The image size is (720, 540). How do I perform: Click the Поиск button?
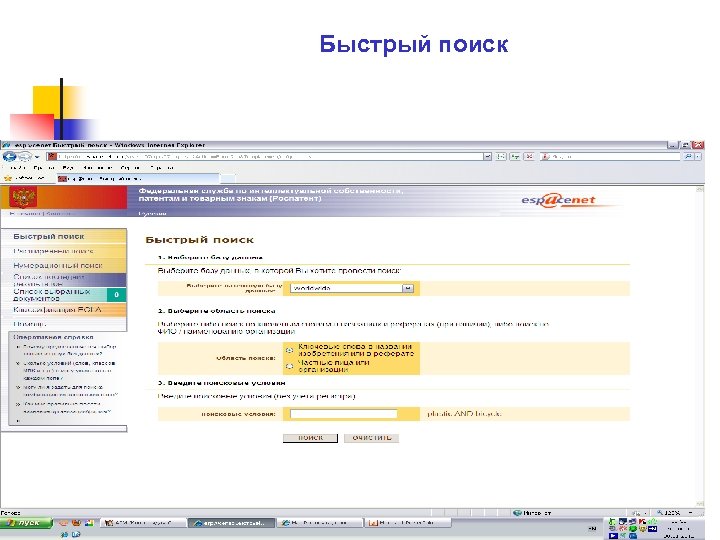[310, 438]
